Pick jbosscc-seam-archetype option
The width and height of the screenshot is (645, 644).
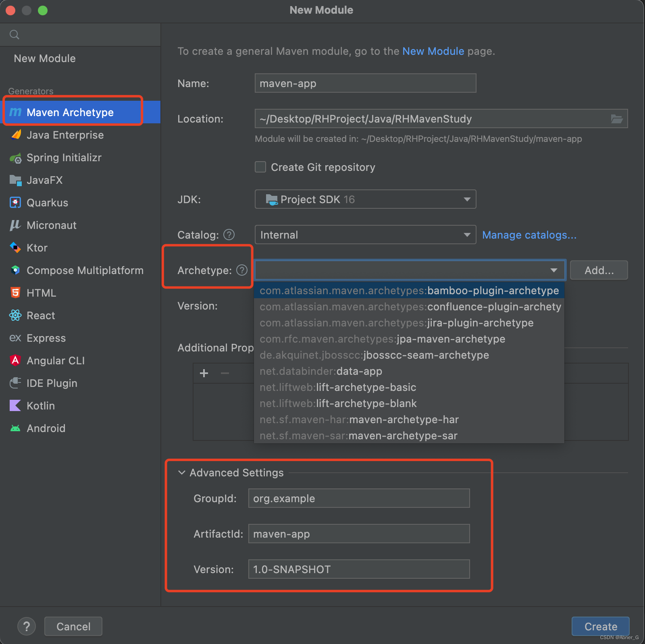point(409,355)
